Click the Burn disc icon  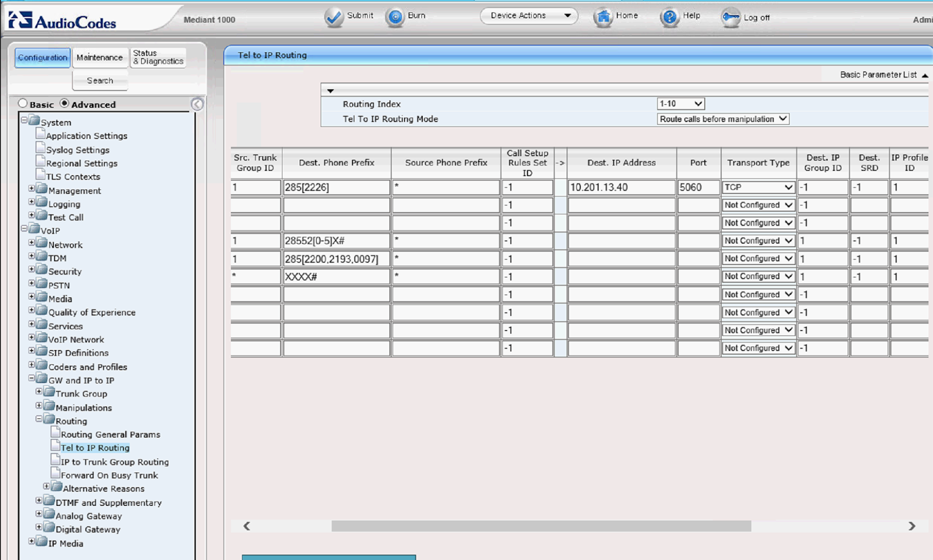[x=395, y=17]
